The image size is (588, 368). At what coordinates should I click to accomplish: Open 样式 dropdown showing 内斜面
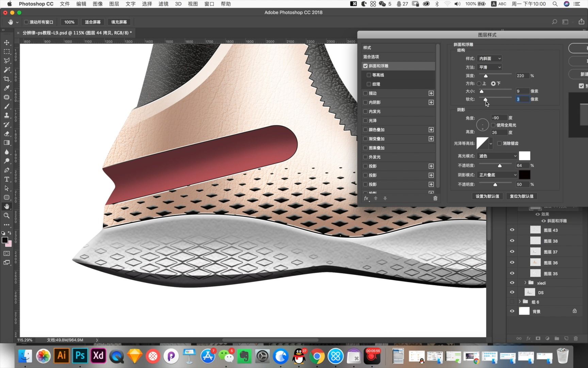tap(489, 59)
